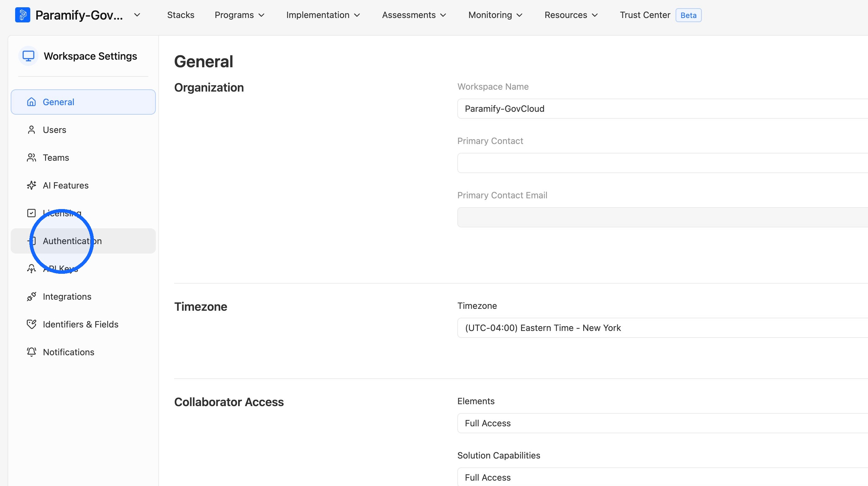Screen dimensions: 868x486
Task: Click the General home icon
Action: pyautogui.click(x=31, y=102)
